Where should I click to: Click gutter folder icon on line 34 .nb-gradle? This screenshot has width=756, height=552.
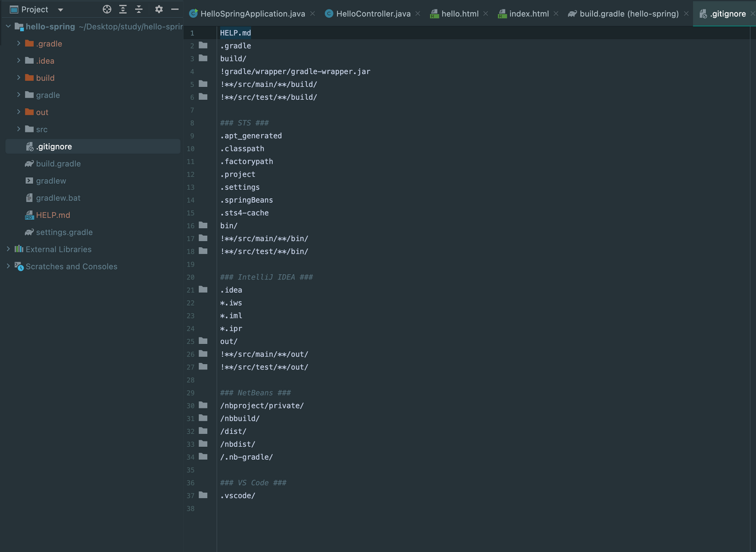pyautogui.click(x=203, y=457)
